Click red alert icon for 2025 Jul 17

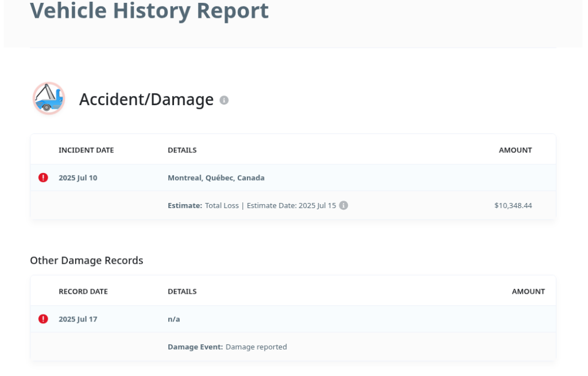tap(43, 319)
